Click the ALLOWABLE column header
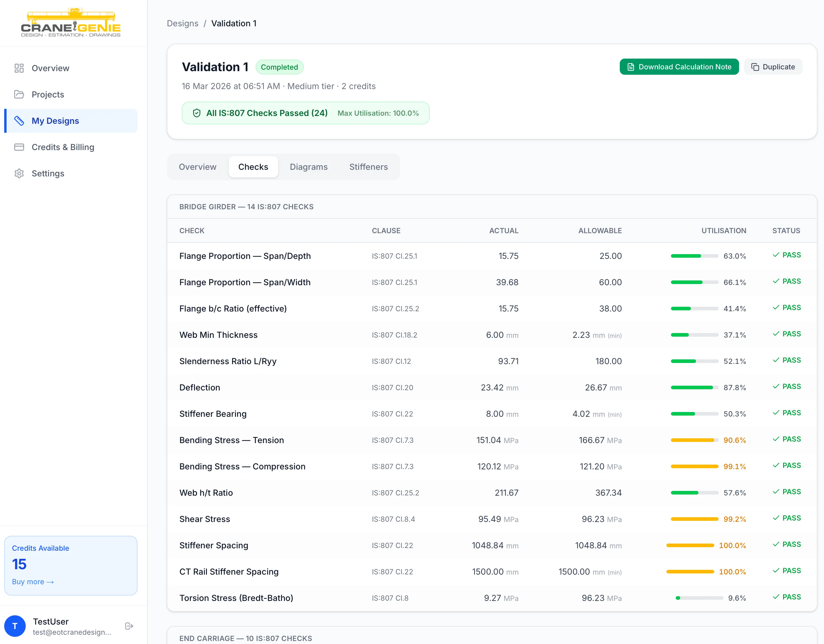This screenshot has width=824, height=644. (x=600, y=231)
